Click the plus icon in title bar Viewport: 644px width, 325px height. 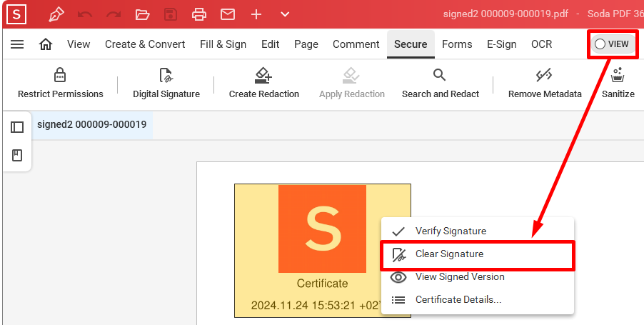(256, 15)
